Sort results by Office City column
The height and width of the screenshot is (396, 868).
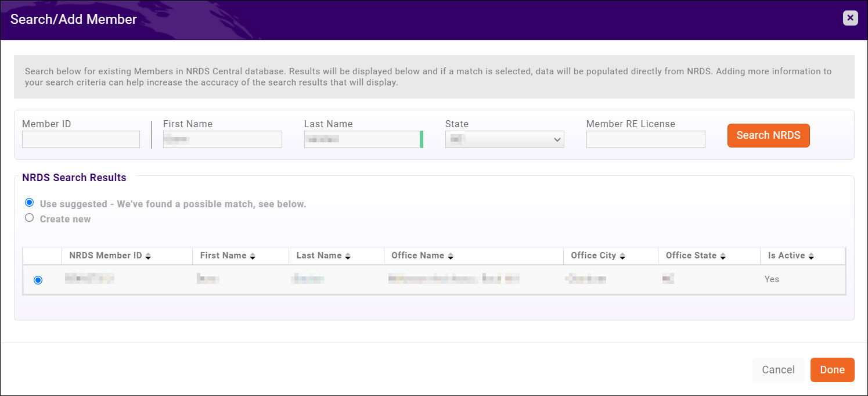tap(622, 255)
